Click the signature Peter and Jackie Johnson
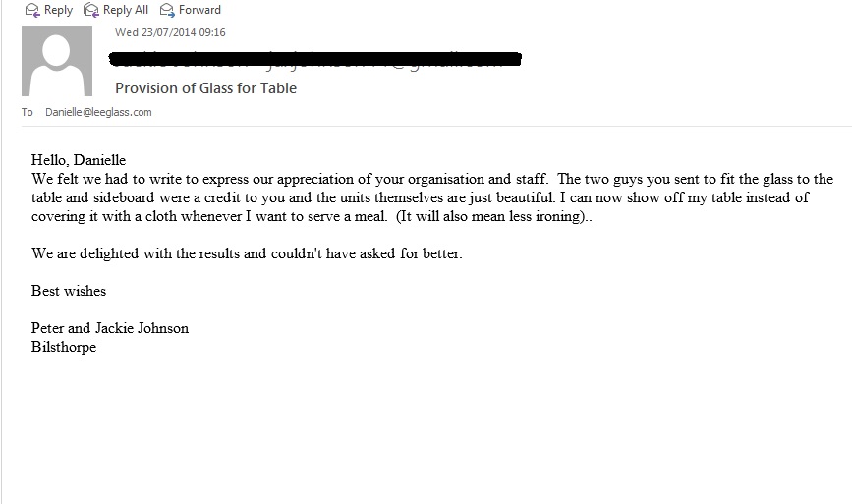Screen dimensions: 852x504 tap(109, 328)
